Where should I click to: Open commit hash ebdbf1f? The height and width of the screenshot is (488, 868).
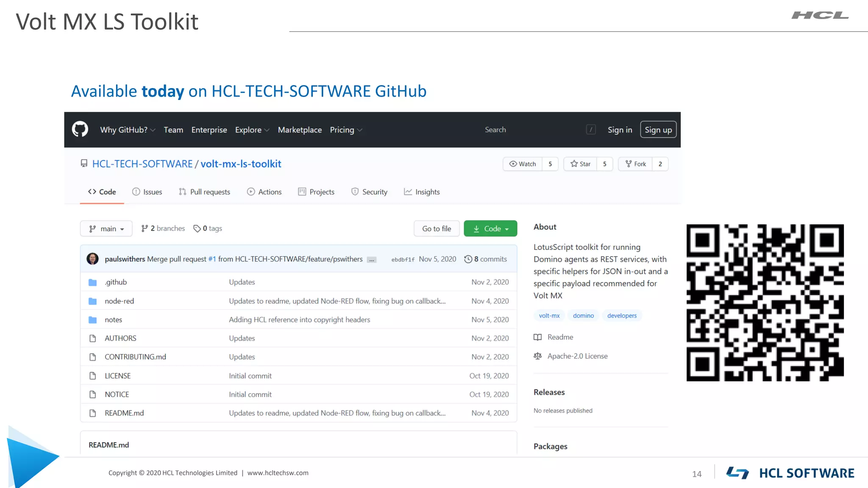403,260
